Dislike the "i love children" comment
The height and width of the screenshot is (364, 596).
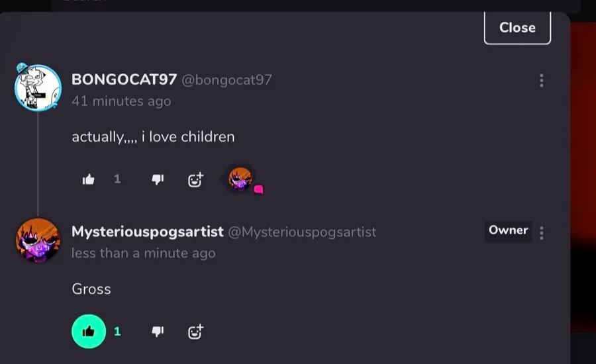click(158, 179)
